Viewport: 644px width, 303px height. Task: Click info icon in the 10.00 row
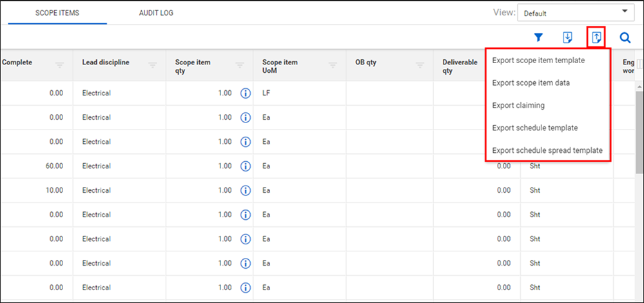pyautogui.click(x=245, y=190)
